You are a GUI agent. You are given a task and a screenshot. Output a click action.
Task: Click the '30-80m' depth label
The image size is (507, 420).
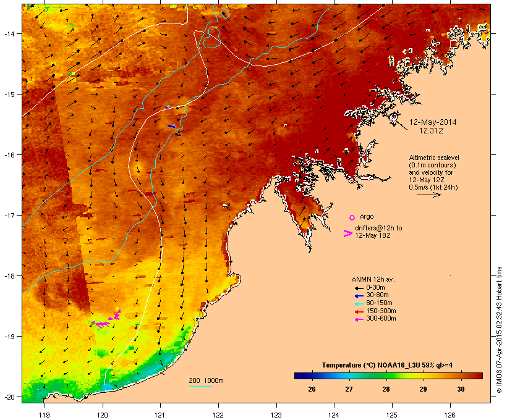pyautogui.click(x=377, y=295)
